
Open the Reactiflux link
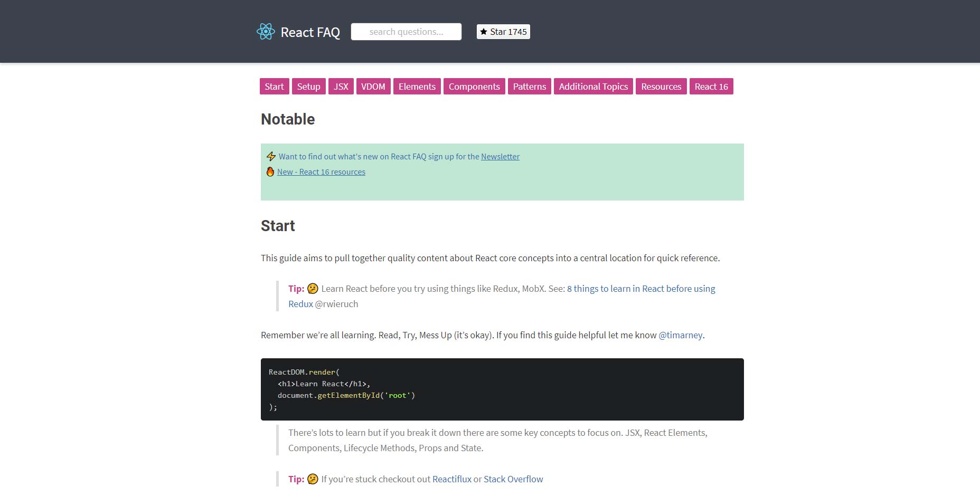[x=452, y=479]
